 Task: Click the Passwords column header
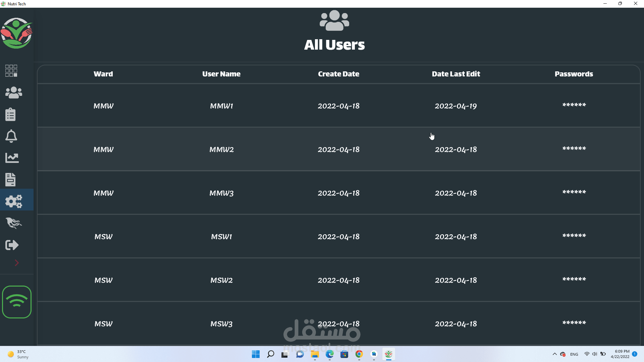pyautogui.click(x=574, y=74)
